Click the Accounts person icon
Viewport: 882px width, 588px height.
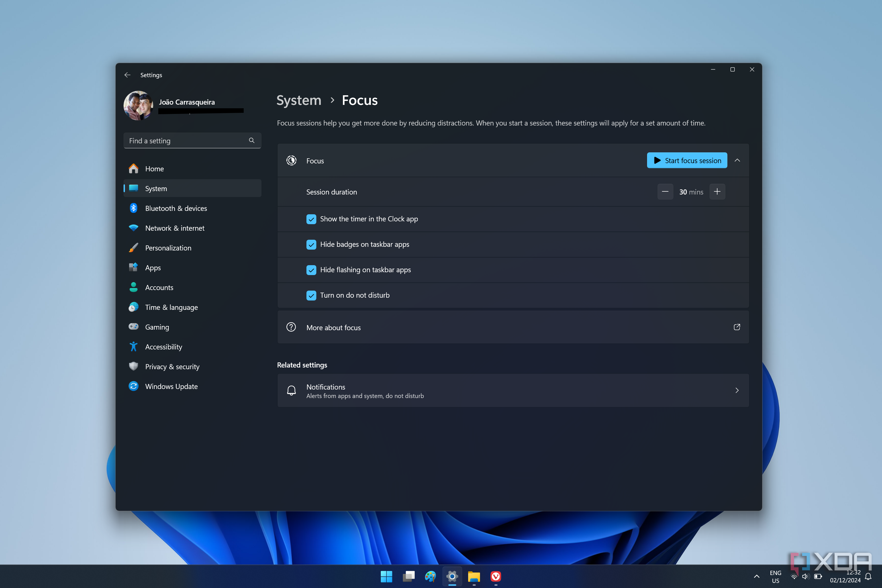pos(133,287)
